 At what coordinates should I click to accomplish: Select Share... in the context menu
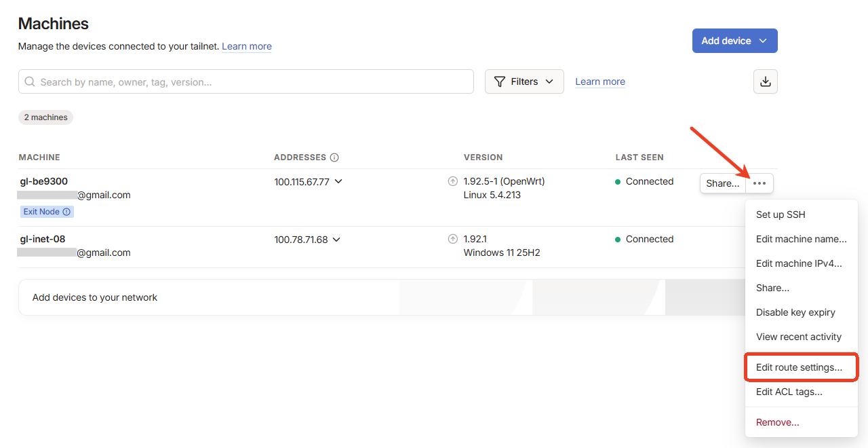click(802, 288)
